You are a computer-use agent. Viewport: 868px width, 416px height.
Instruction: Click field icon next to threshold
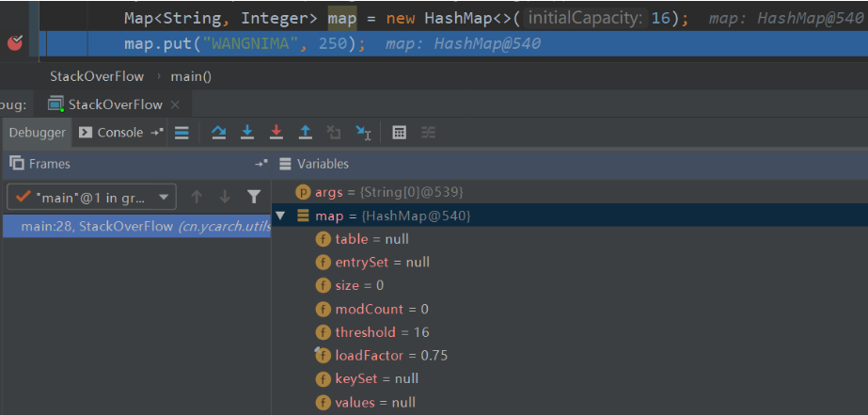pos(323,332)
